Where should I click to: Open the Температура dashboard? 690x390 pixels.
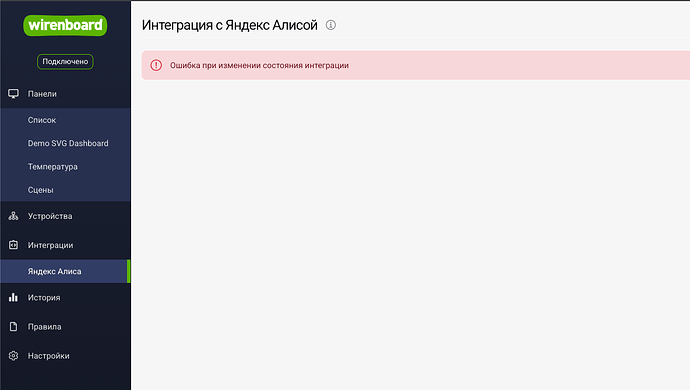coord(65,166)
